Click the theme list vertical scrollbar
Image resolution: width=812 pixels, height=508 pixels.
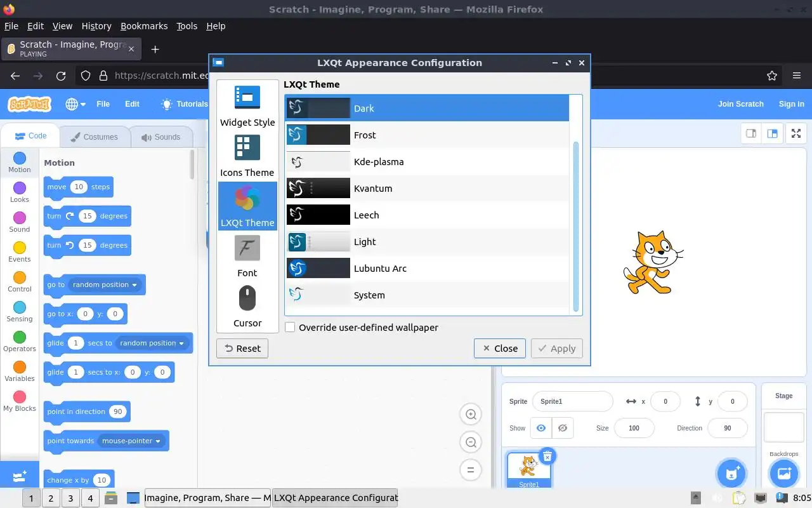pyautogui.click(x=576, y=226)
